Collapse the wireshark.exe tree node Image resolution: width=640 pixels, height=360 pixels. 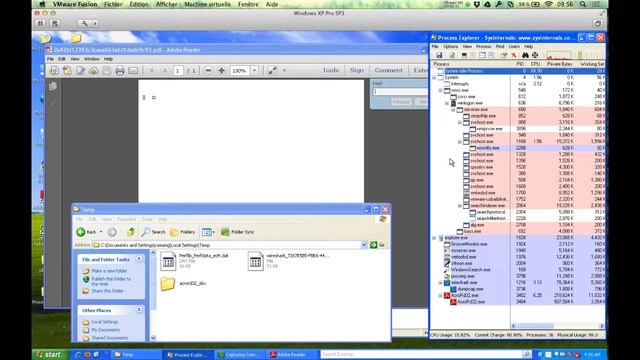[x=440, y=282]
